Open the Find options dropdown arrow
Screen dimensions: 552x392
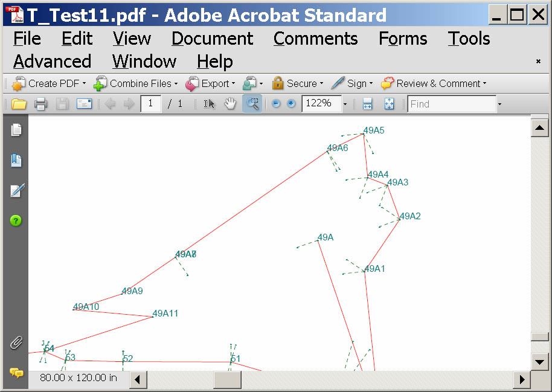point(499,104)
